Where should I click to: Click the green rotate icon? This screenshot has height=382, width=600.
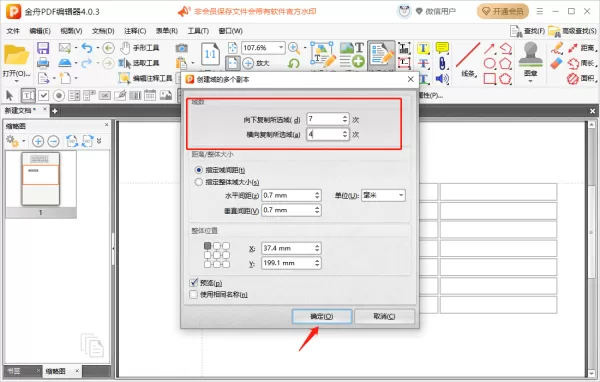pos(293,63)
